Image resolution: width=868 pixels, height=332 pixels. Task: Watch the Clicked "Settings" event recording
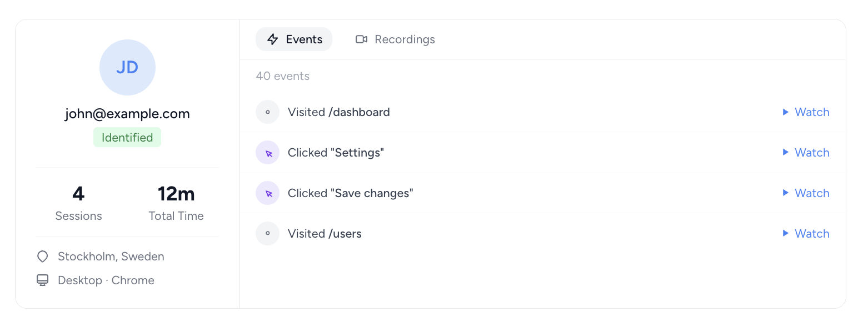tap(806, 153)
